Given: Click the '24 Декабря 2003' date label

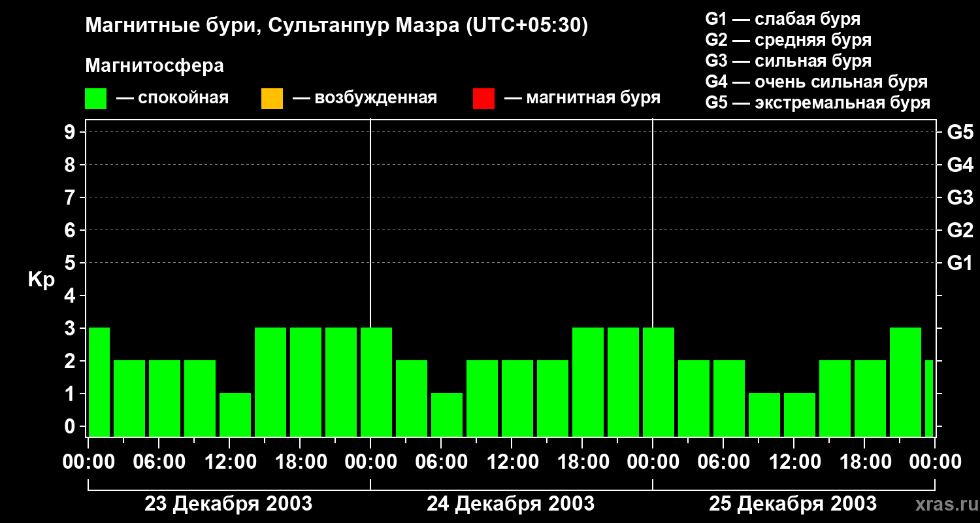Looking at the screenshot, I should click(511, 504).
